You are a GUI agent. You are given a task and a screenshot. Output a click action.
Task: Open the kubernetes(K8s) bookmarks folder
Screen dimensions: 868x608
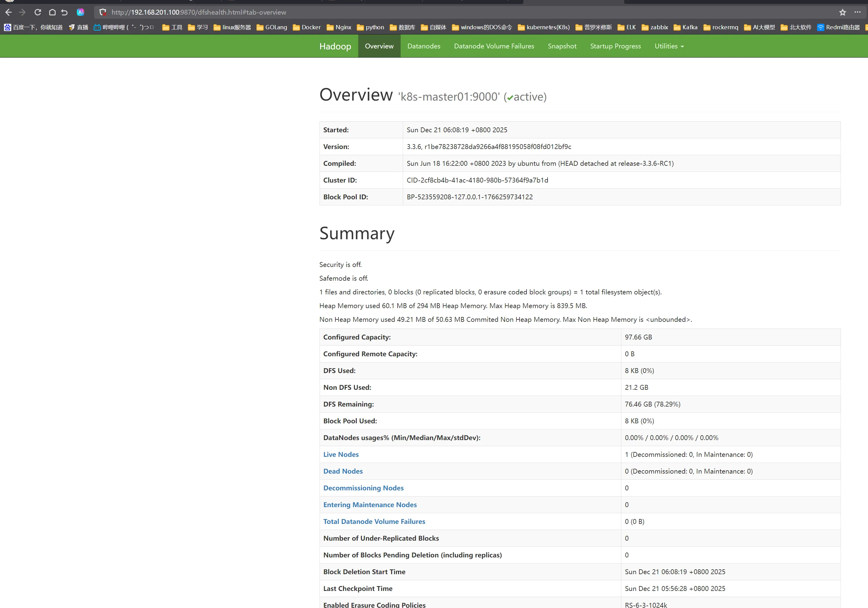[x=544, y=27]
